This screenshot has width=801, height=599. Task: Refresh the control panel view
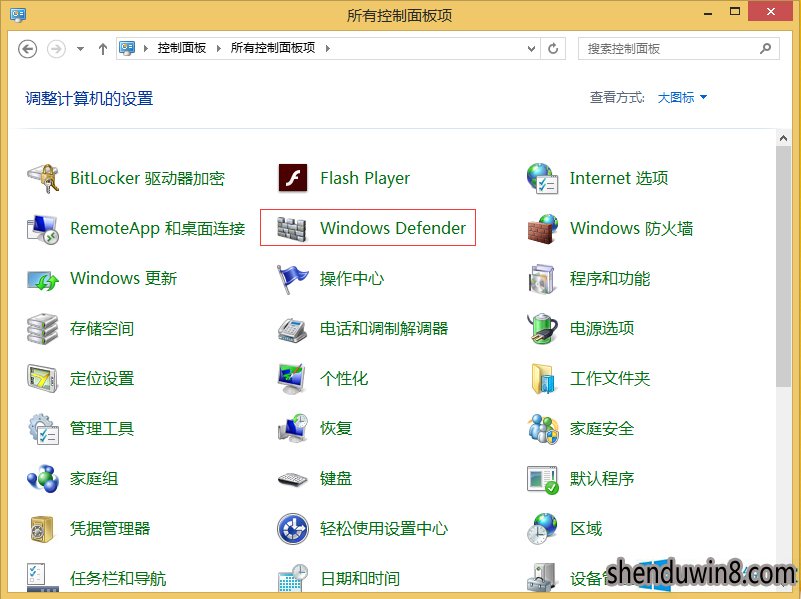click(553, 49)
